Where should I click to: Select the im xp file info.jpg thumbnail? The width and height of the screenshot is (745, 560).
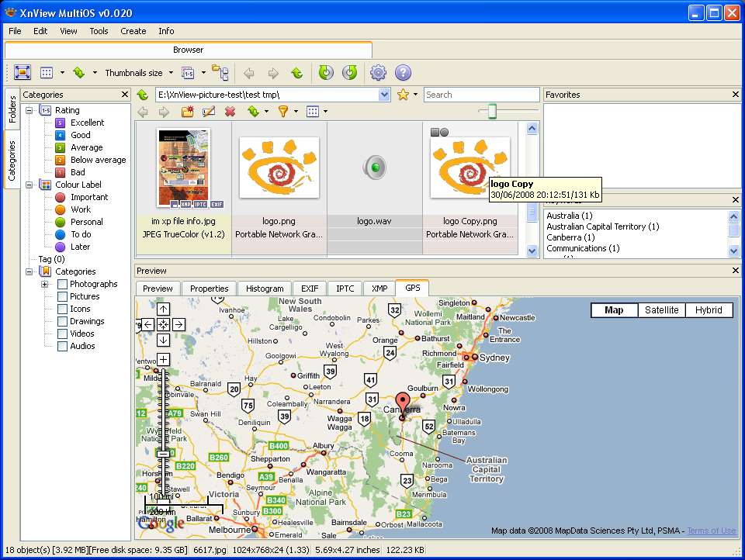click(x=183, y=168)
